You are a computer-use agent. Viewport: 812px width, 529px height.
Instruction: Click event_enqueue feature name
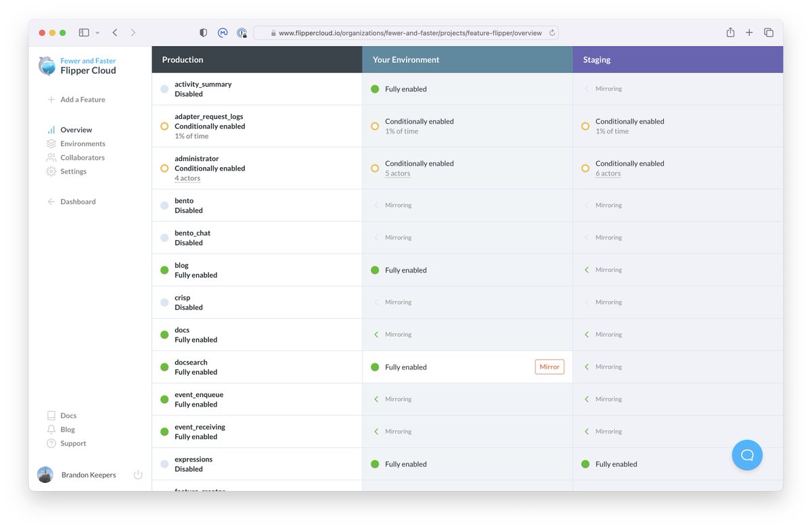199,394
